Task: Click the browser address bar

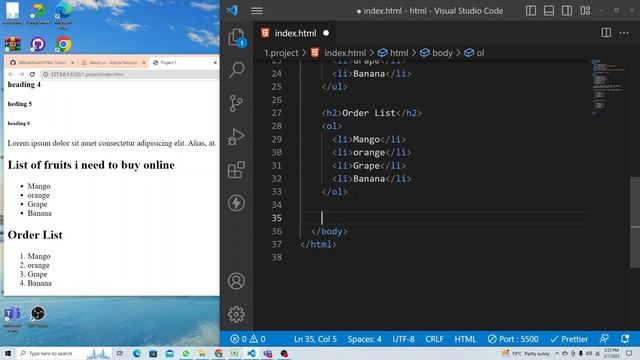Action: [x=130, y=74]
